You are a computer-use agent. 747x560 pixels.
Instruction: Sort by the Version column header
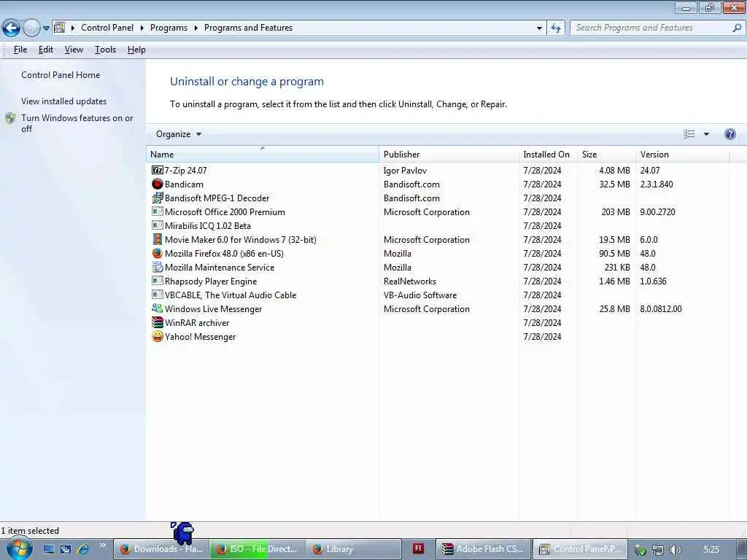click(682, 155)
